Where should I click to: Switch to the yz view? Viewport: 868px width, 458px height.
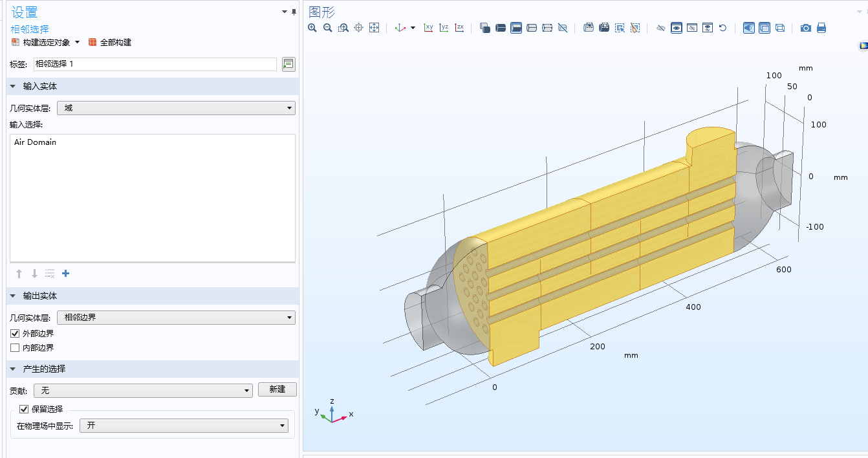[x=444, y=28]
